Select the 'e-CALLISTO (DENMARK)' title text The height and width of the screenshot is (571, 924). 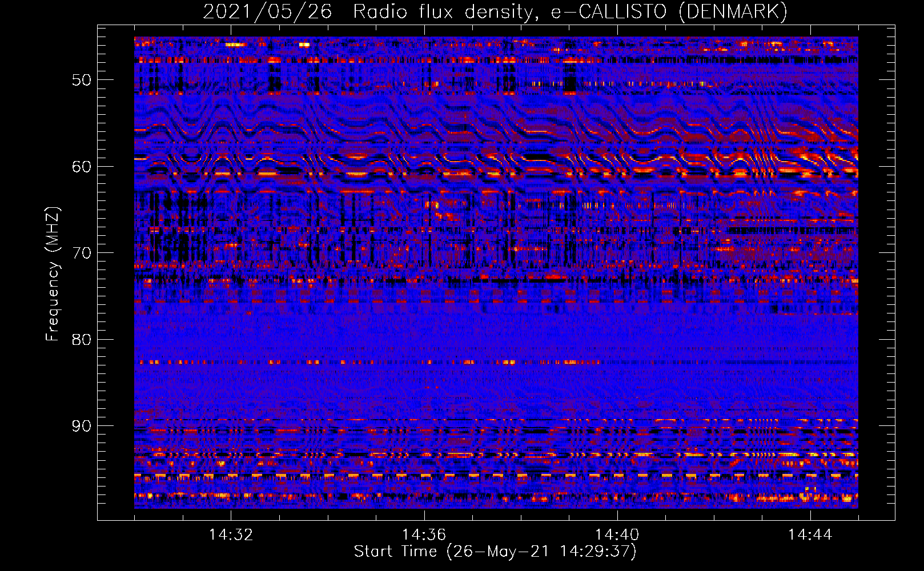pyautogui.click(x=669, y=12)
